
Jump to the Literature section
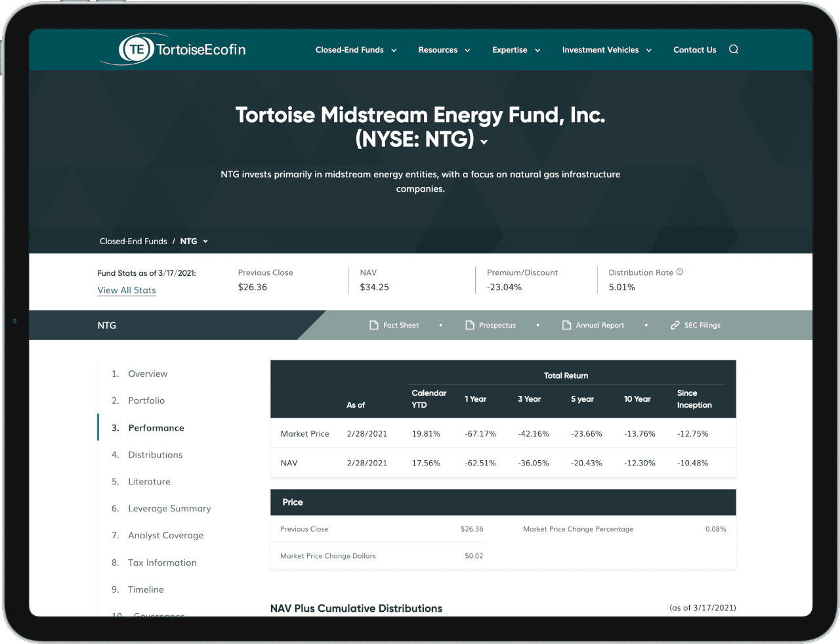pyautogui.click(x=149, y=482)
